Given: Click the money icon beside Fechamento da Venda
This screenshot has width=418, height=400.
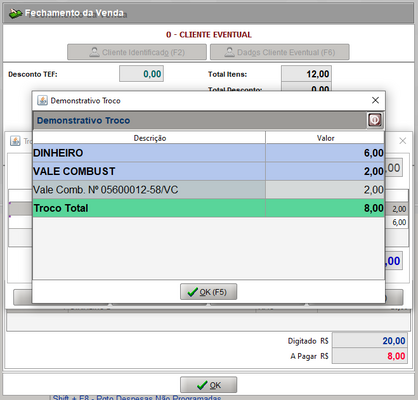Looking at the screenshot, I should [15, 13].
